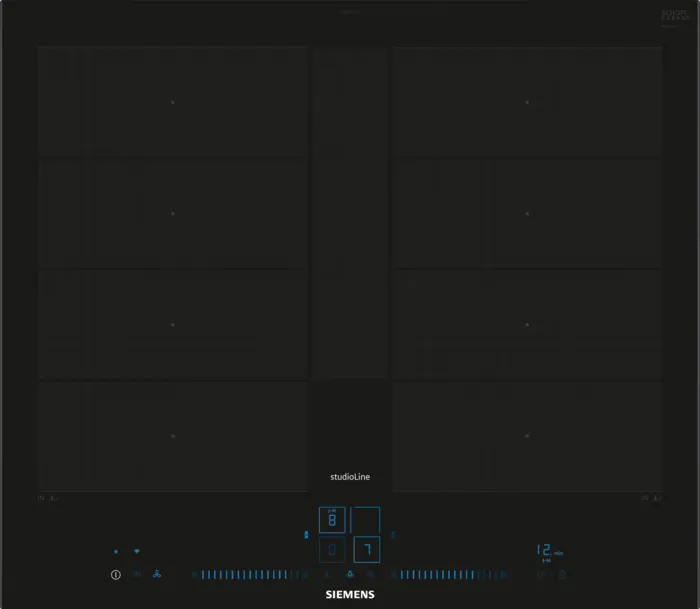Viewport: 700px width, 609px height.
Task: Tap the dim timer clock icon
Action: click(x=541, y=575)
